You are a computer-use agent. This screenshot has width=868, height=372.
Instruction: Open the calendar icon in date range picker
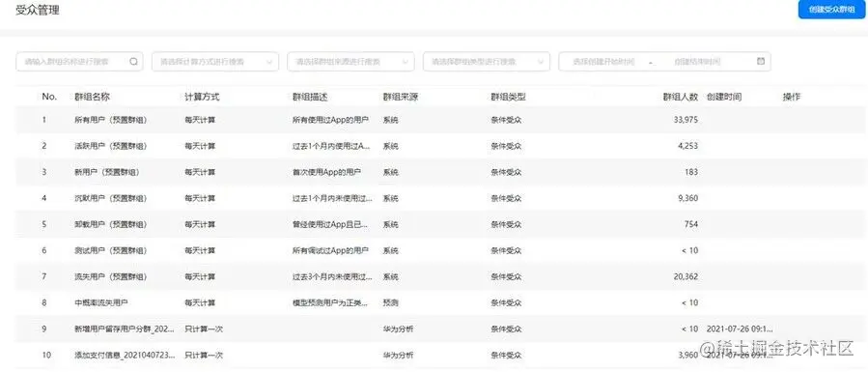tap(761, 61)
